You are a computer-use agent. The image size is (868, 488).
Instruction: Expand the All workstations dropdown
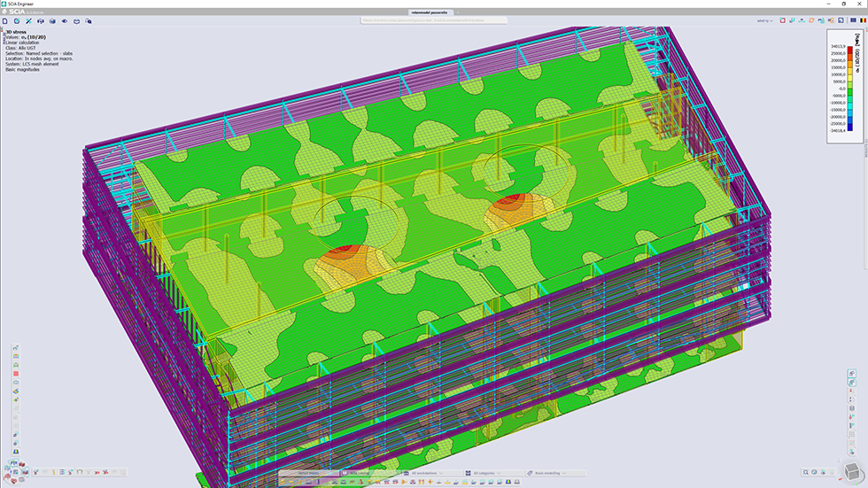(x=426, y=473)
